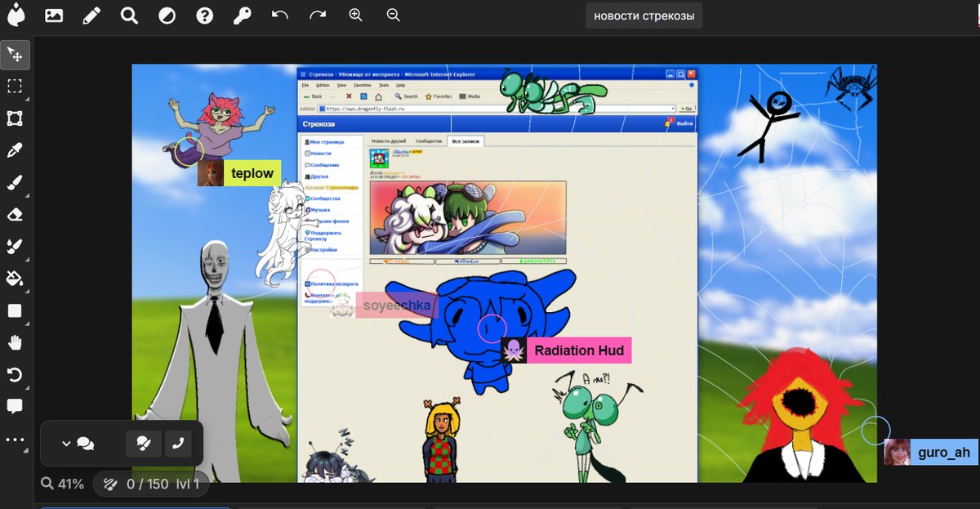Click the pencil icon in top toolbar
The image size is (980, 509).
[91, 15]
